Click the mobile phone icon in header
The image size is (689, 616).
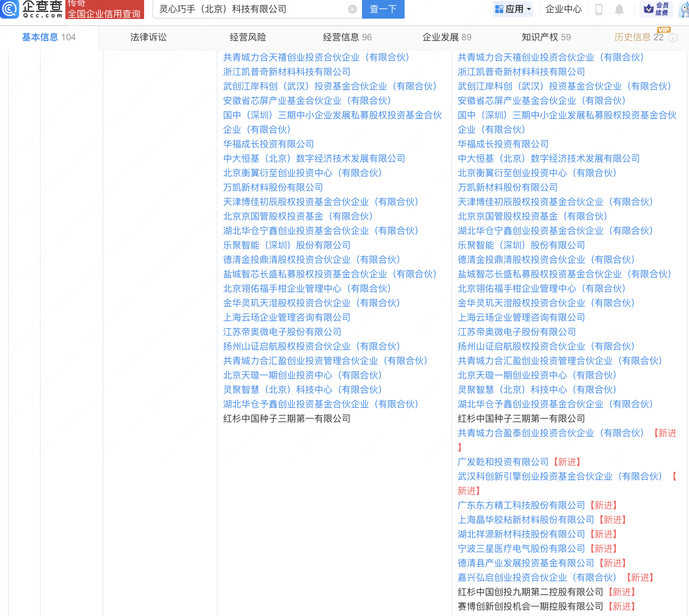pyautogui.click(x=599, y=10)
